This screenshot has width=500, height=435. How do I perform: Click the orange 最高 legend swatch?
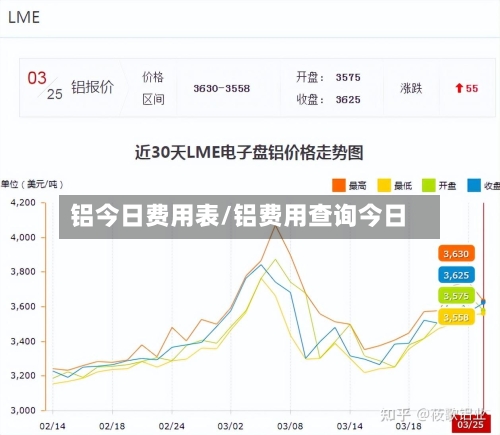[339, 185]
